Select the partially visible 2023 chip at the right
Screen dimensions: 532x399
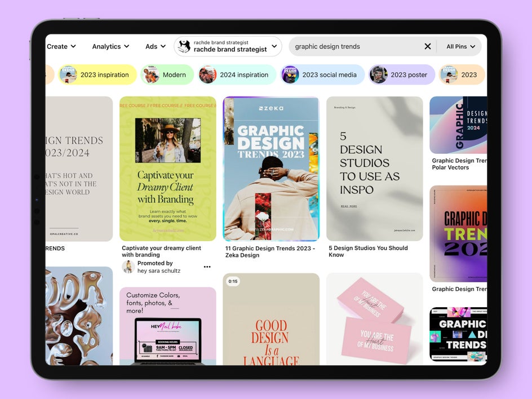(x=462, y=74)
